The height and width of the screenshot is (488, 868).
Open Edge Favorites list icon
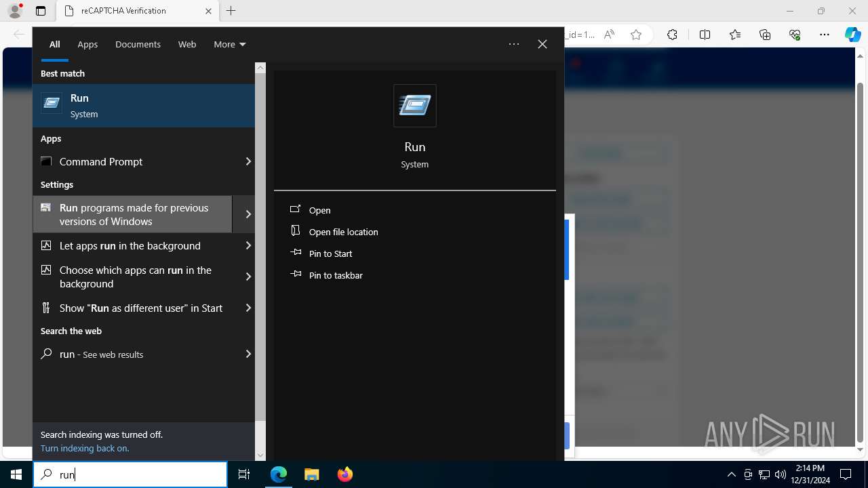735,35
